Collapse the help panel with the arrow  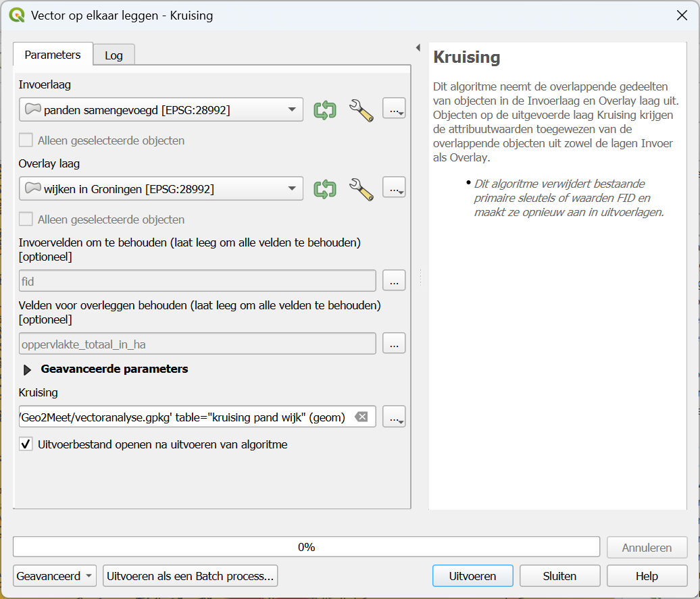pyautogui.click(x=418, y=48)
